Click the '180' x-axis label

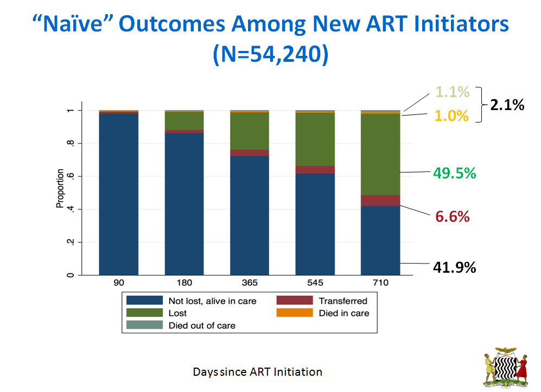184,282
